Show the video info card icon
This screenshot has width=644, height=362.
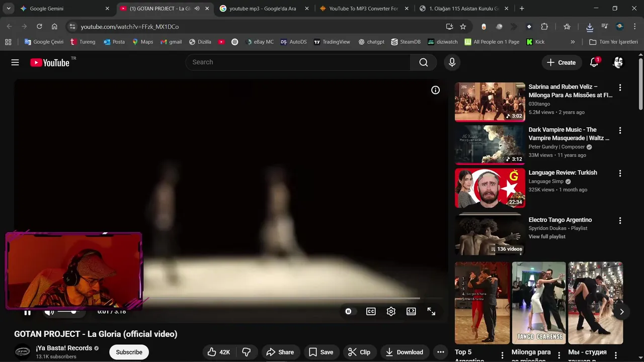435,90
